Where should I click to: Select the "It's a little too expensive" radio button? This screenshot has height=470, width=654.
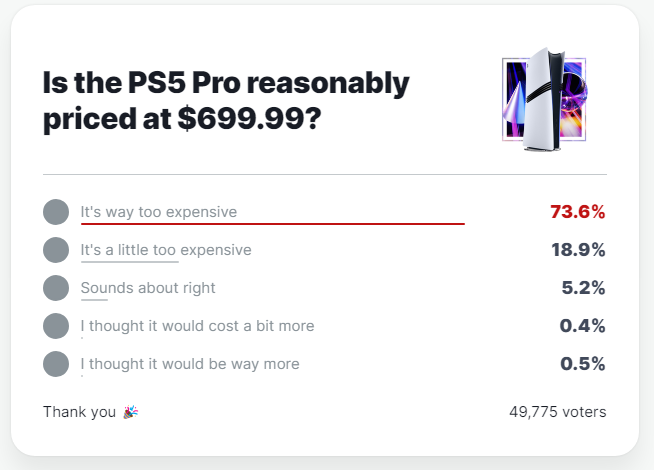[56, 250]
